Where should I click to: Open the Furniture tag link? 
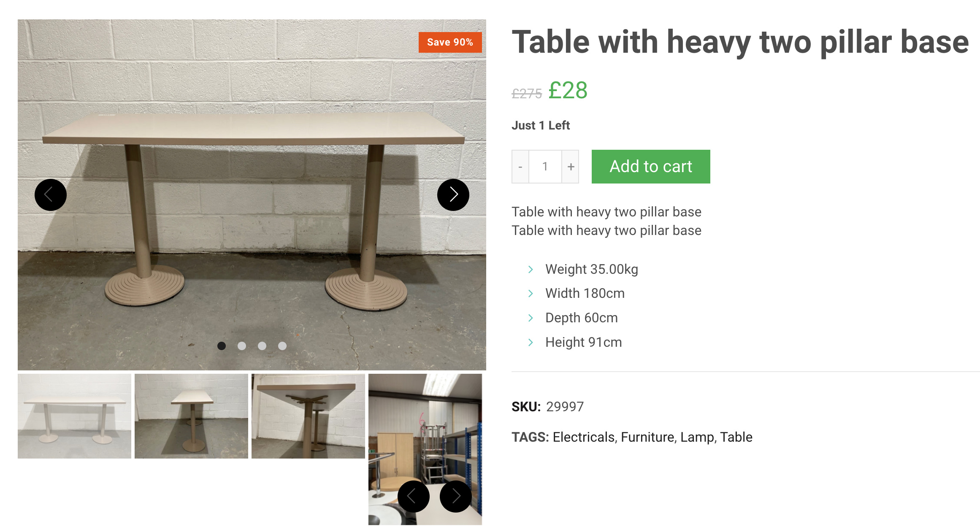click(647, 437)
